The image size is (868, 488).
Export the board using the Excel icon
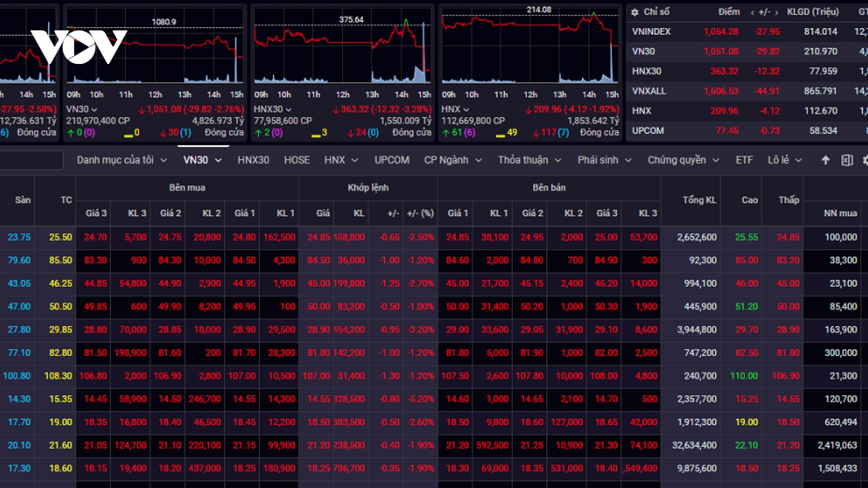pos(847,160)
